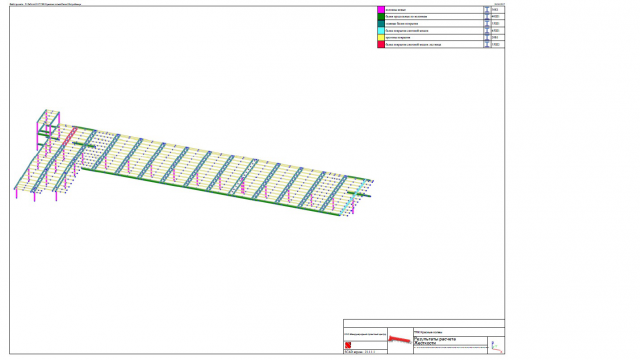Click the red row's legend description text
This screenshot has height=360, width=640.
tap(413, 44)
